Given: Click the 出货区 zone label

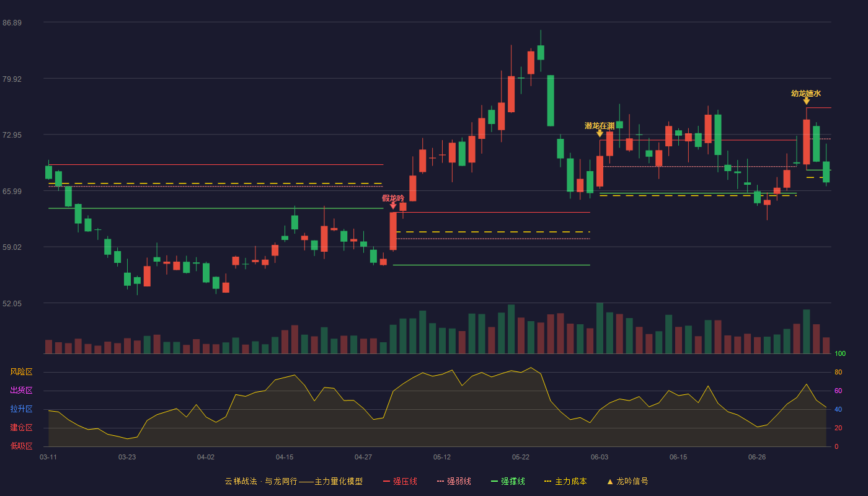Looking at the screenshot, I should (21, 391).
